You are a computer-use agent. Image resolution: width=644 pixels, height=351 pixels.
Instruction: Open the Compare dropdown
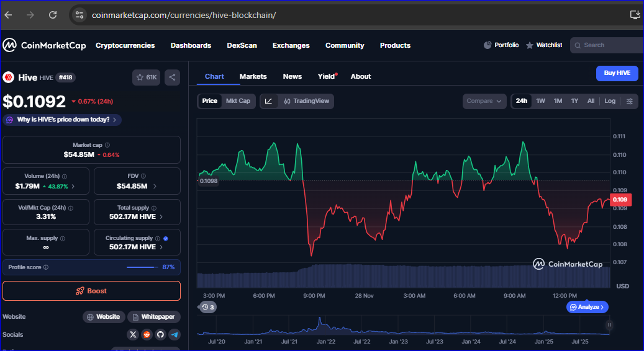[484, 101]
